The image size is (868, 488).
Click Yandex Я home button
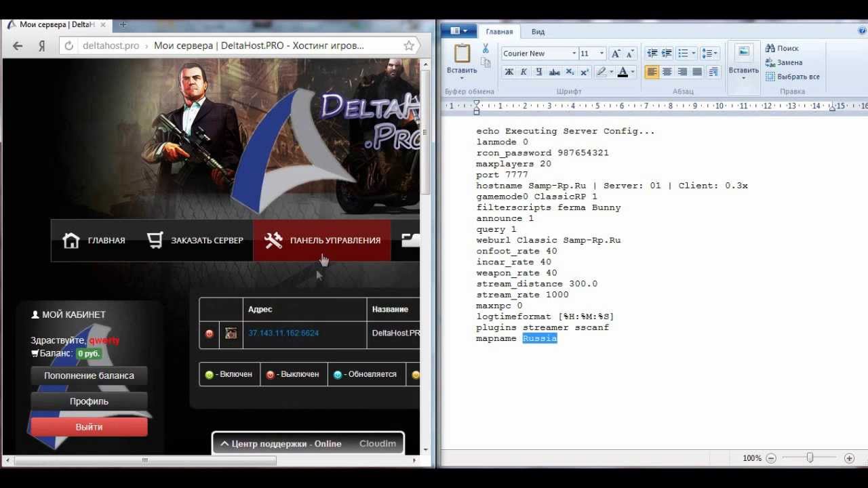(42, 46)
